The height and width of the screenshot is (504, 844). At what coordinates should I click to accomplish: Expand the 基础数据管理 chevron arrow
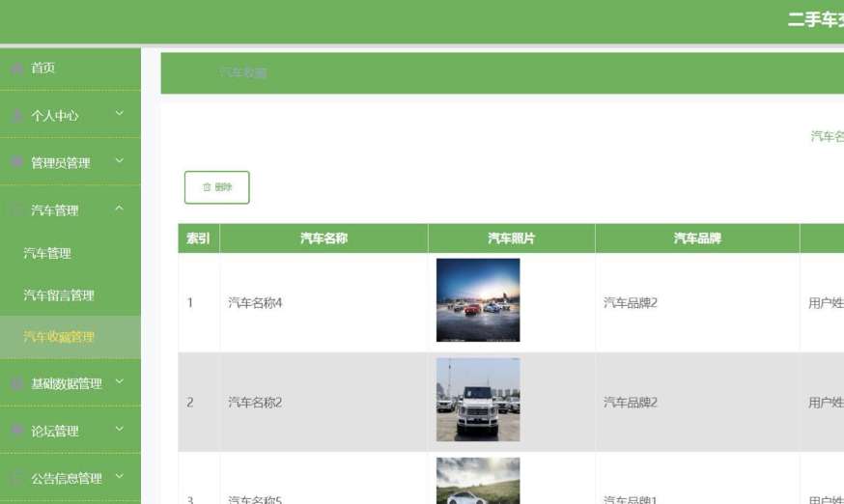120,381
